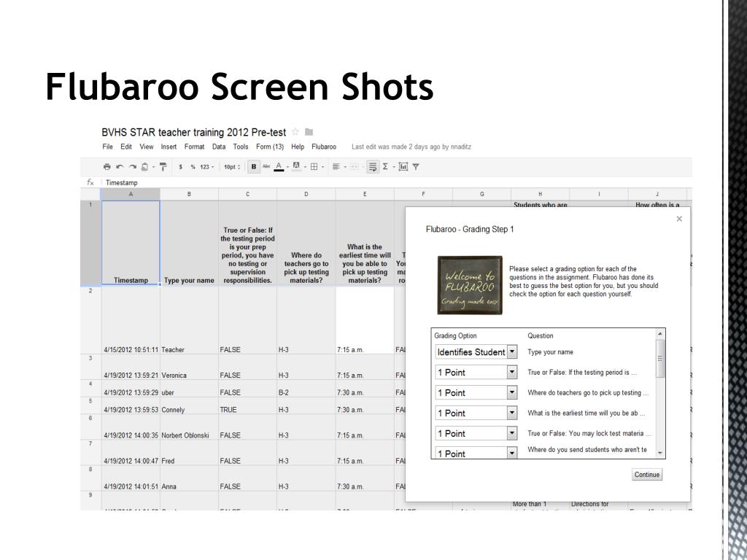Click the Sigma functions icon
The height and width of the screenshot is (560, 747).
click(387, 167)
